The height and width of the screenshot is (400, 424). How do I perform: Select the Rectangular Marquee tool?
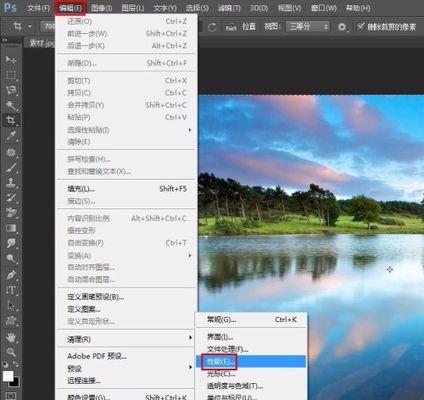coord(11,75)
